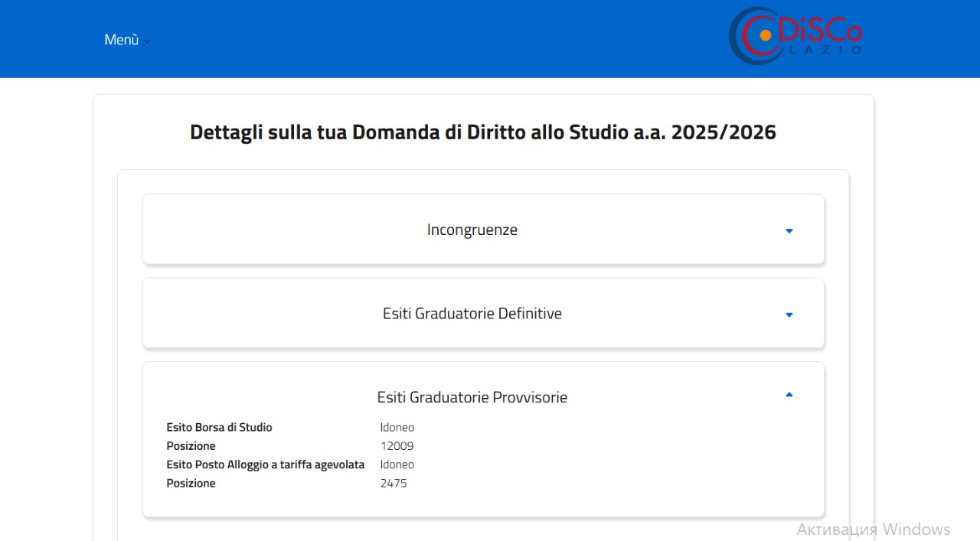Open the Menù dropdown
Image resolution: width=980 pixels, height=541 pixels.
(122, 39)
